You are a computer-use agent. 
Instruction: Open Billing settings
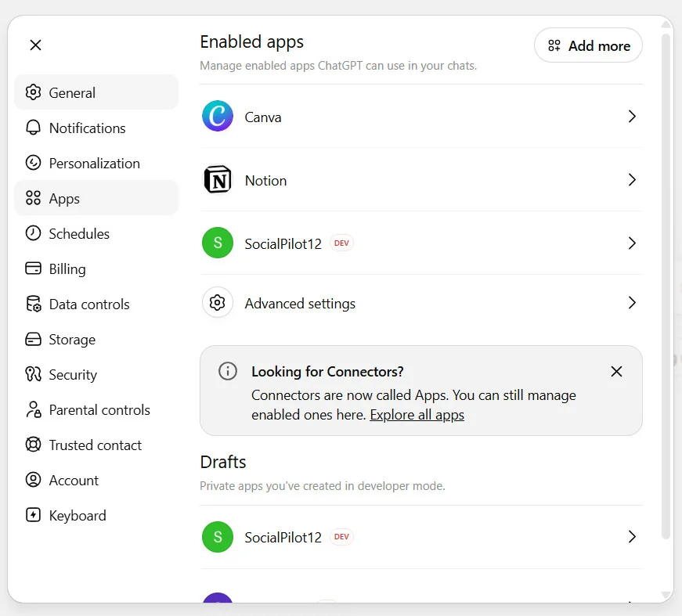click(96, 268)
